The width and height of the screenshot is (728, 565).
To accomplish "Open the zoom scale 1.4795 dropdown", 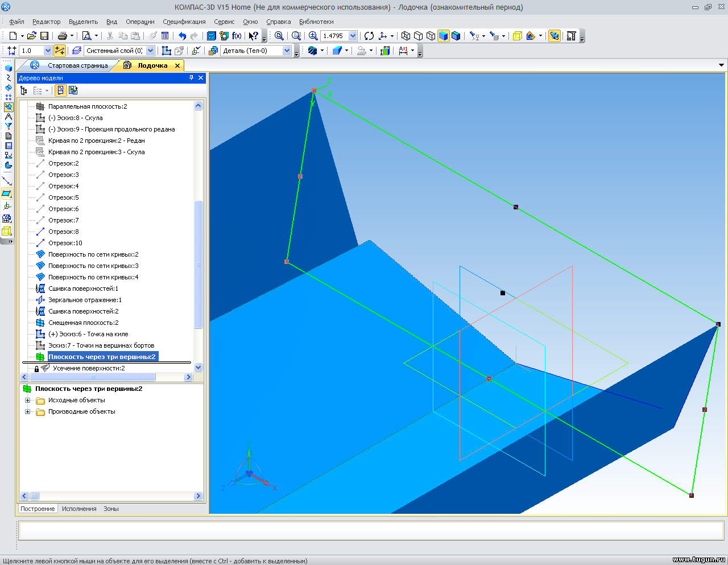I will [x=353, y=36].
